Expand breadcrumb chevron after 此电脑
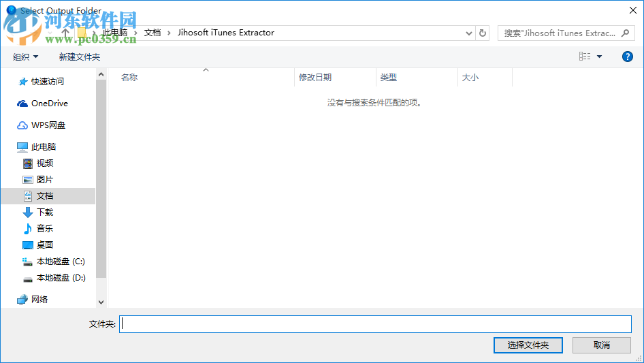Viewport: 644px width, 363px height. [x=135, y=33]
